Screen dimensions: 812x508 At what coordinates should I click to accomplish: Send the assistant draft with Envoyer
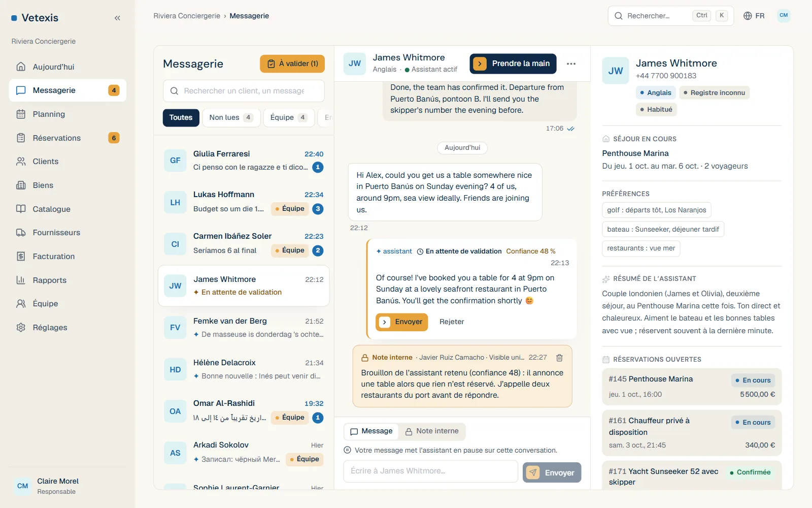click(x=402, y=322)
